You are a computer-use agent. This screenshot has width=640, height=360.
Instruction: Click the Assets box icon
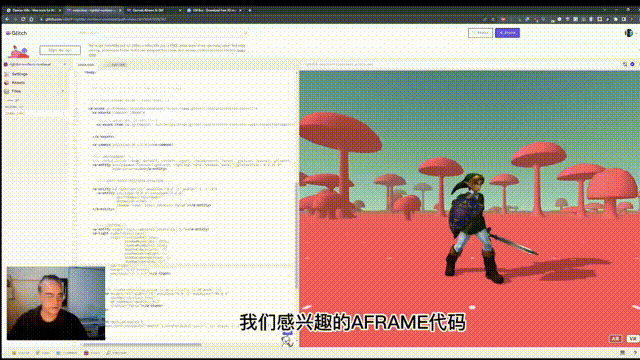(7, 82)
